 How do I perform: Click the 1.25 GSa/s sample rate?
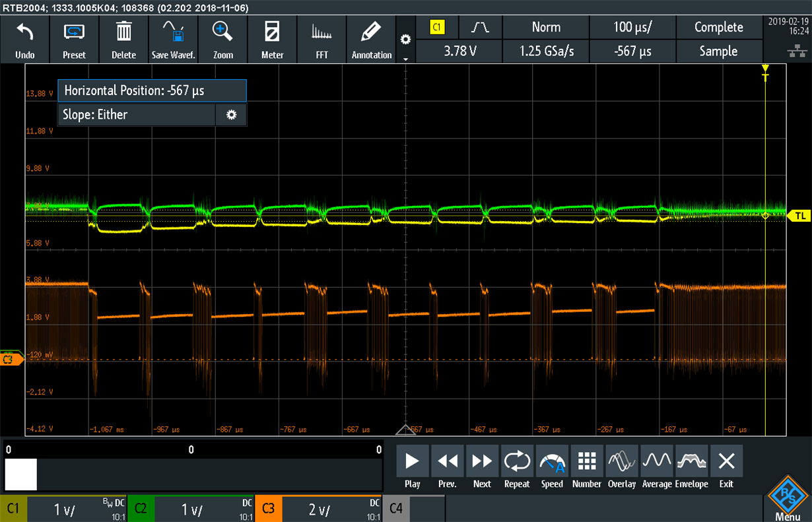point(546,51)
